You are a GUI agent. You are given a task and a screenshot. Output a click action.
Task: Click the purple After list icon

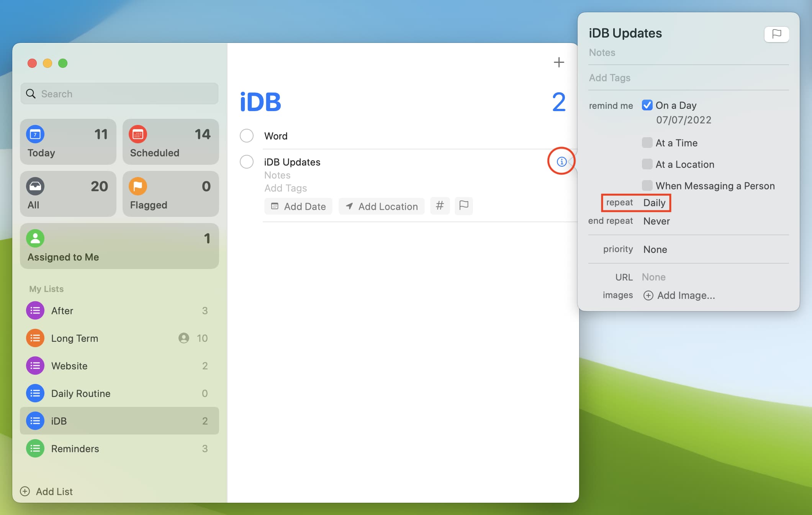pyautogui.click(x=35, y=311)
